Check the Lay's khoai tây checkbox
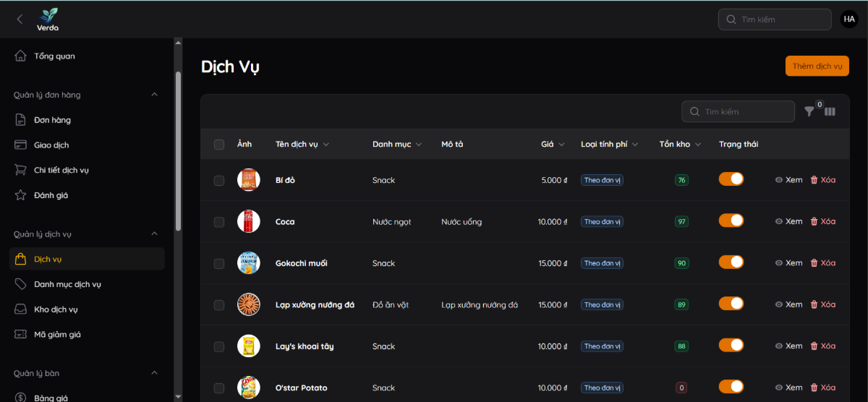Screen dimensions: 868x402 (x=219, y=346)
